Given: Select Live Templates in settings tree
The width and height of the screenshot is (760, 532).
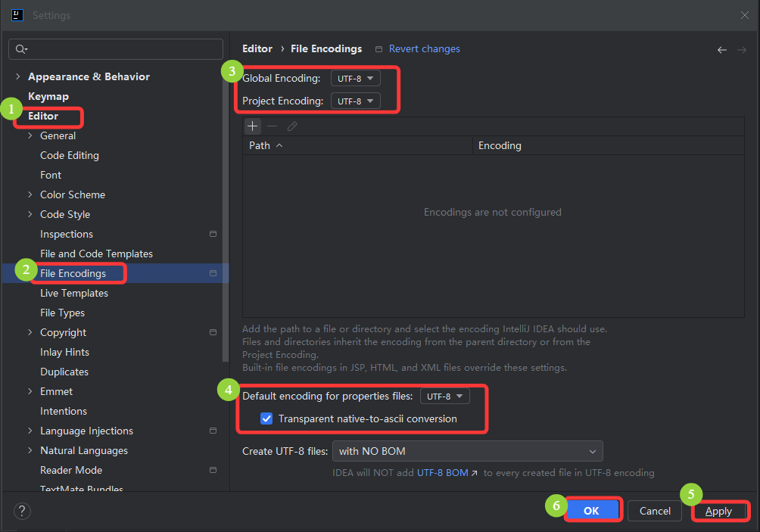Looking at the screenshot, I should [x=74, y=293].
